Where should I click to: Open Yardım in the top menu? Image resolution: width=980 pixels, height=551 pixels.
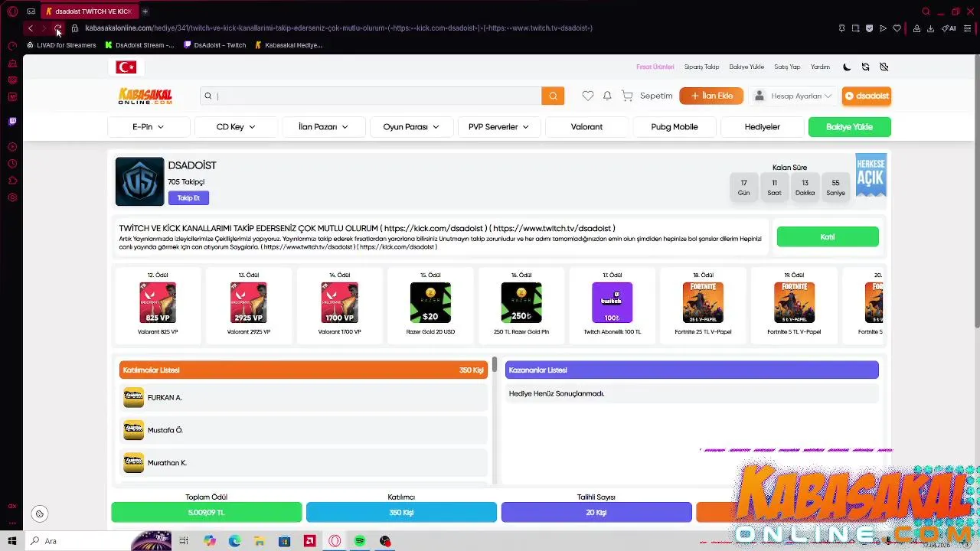[820, 67]
